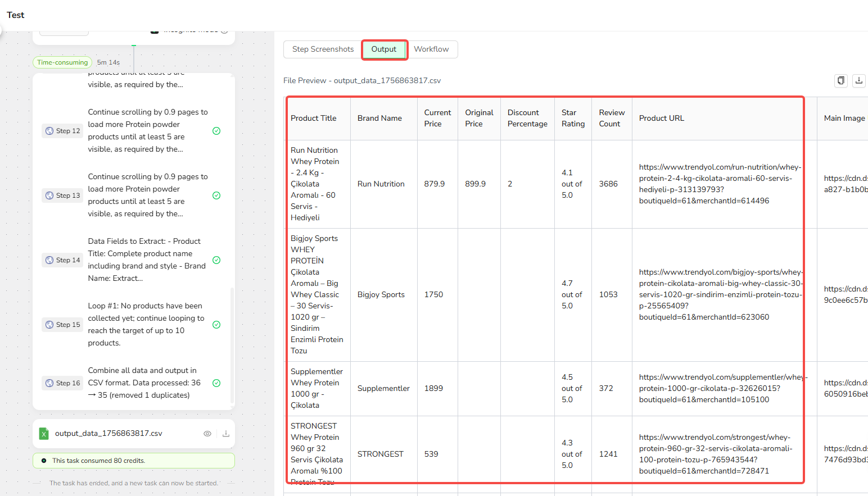Click the Bigjoy Sports brand cell
The image size is (868, 496).
coord(384,295)
